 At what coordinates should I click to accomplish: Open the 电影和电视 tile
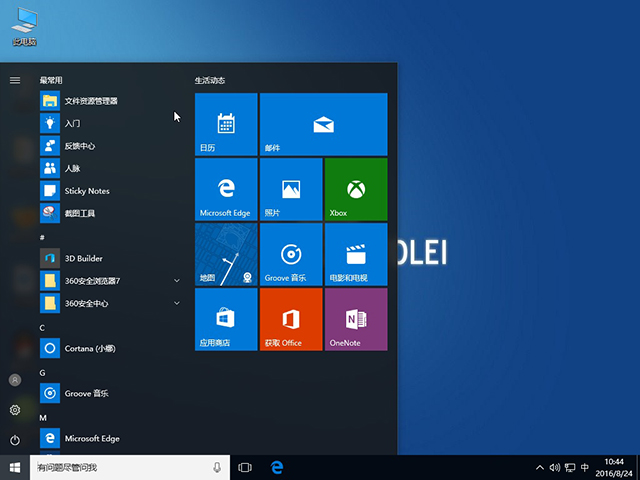point(355,253)
